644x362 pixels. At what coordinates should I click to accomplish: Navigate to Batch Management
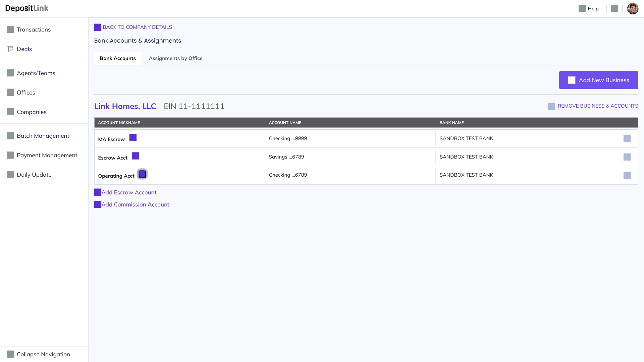43,136
